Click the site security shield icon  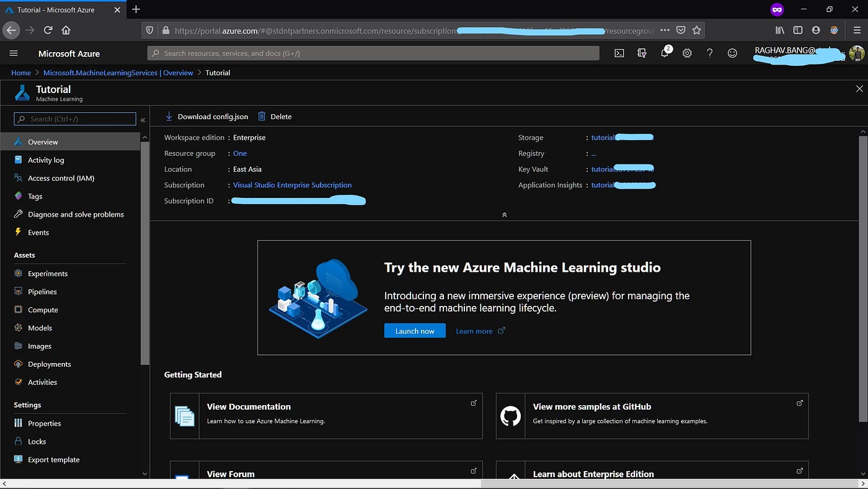click(149, 30)
